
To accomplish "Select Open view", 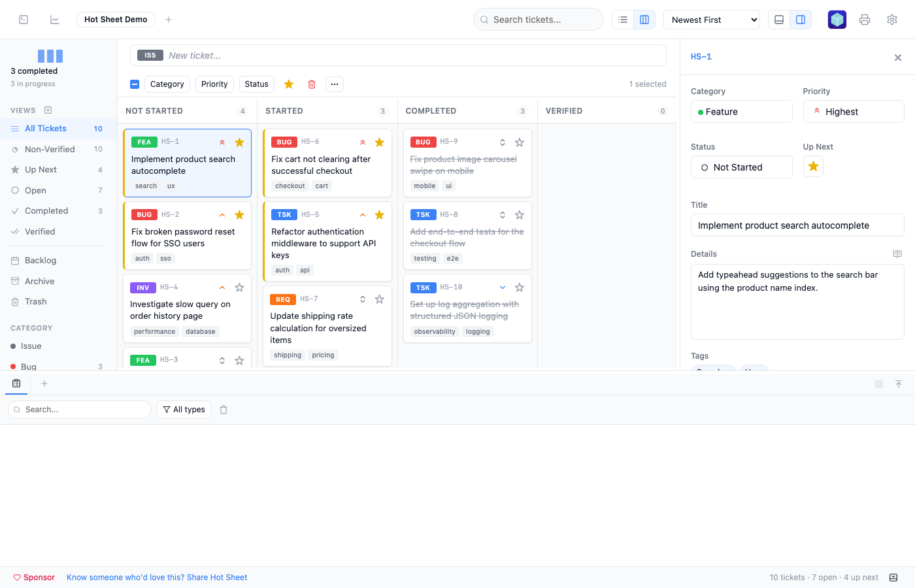I will [x=58, y=190].
